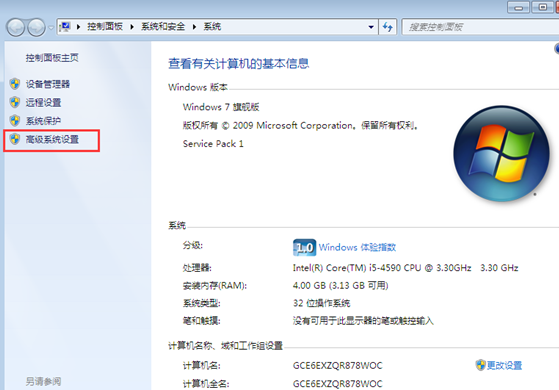This screenshot has width=559, height=390.
Task: Click the shield icon beside 系统保护
Action: coord(15,120)
